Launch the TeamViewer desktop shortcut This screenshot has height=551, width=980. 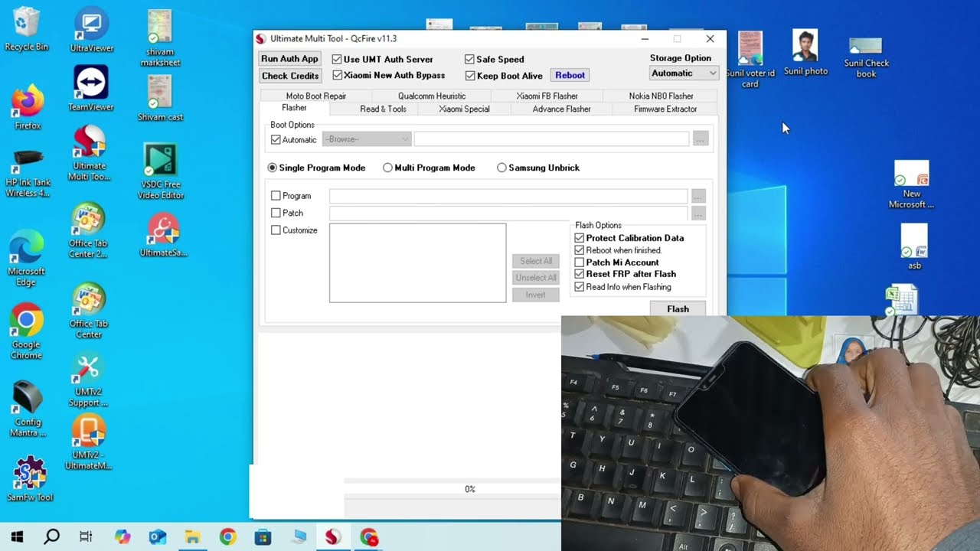pos(91,89)
